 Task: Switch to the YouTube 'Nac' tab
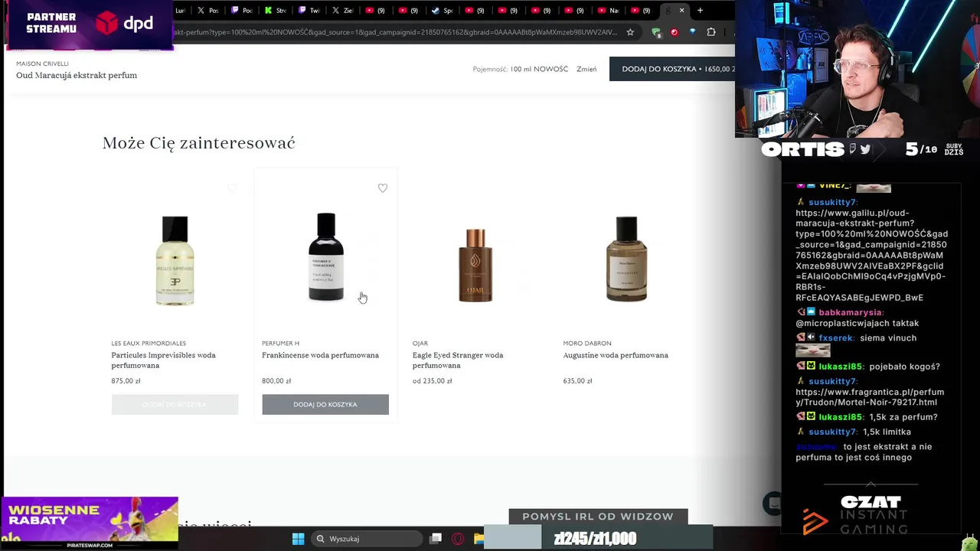[608, 11]
